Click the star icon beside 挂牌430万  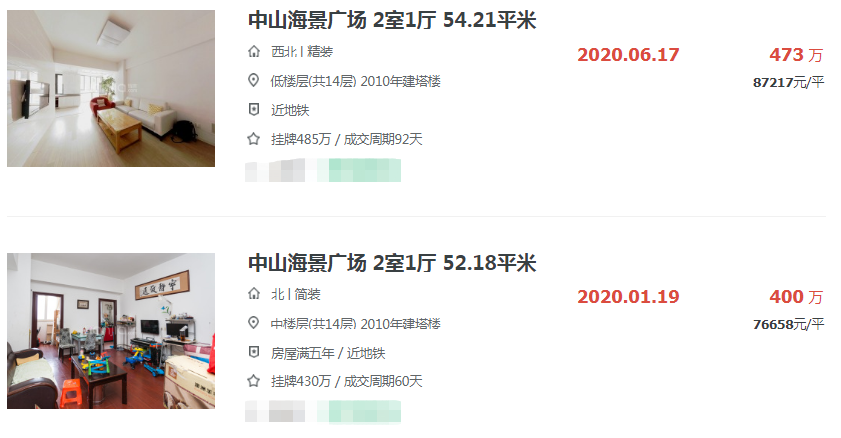pos(254,381)
